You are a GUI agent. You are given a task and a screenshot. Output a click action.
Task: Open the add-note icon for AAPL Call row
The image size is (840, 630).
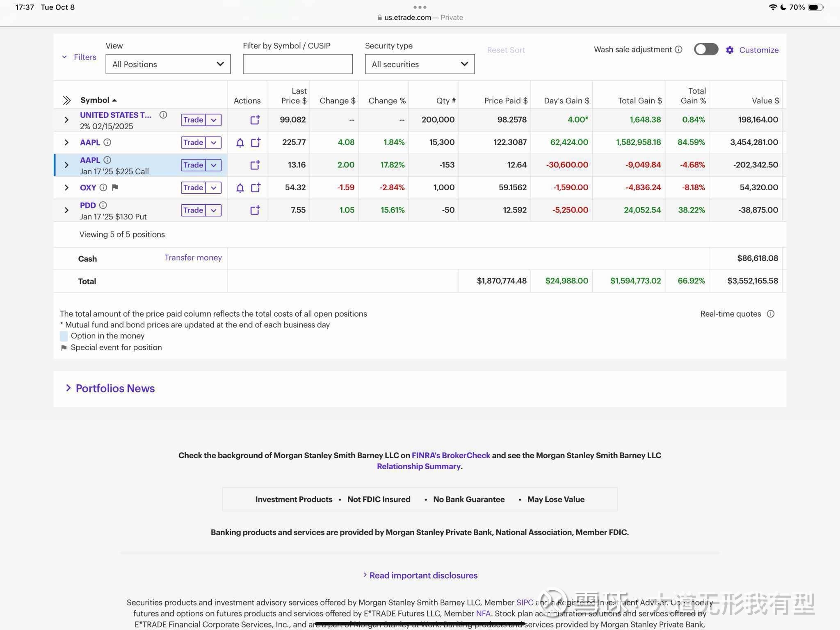(x=255, y=165)
